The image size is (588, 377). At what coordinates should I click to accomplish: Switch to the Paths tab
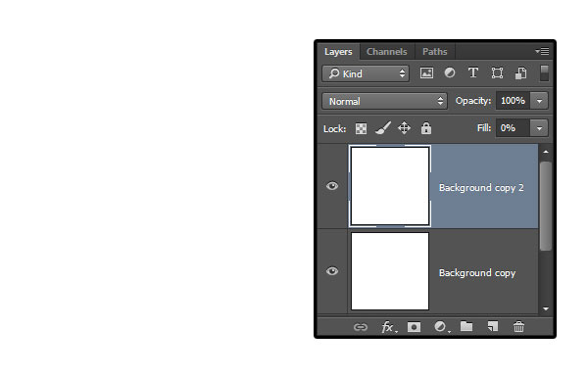coord(434,52)
